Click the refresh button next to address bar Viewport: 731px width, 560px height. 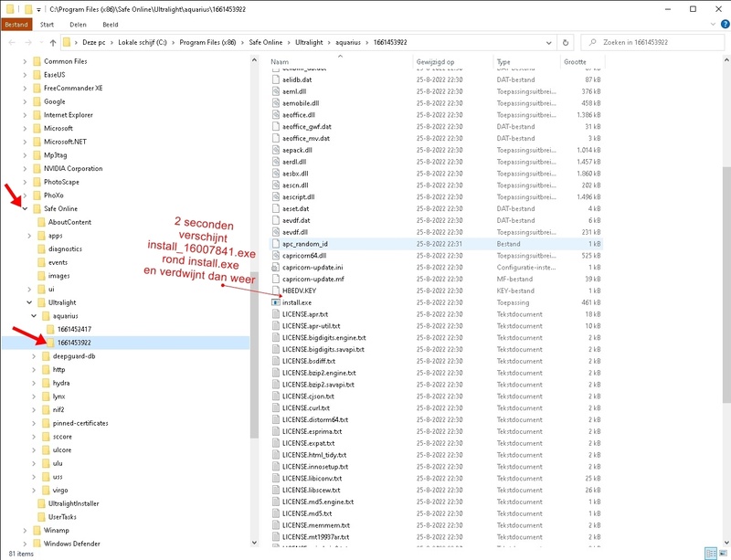[565, 42]
